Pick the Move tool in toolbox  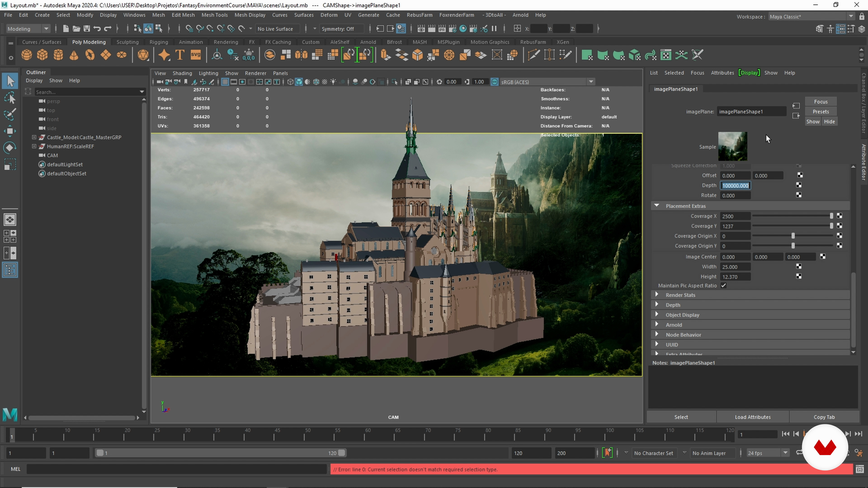pos(10,131)
